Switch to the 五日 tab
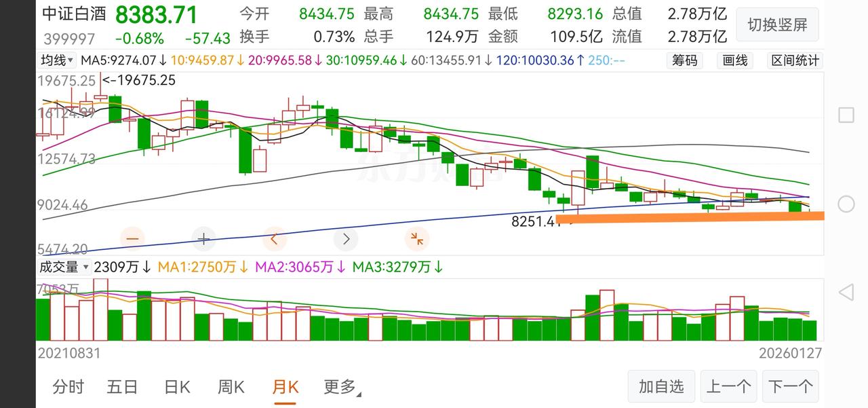Screen dimensions: 868x408 [123, 387]
